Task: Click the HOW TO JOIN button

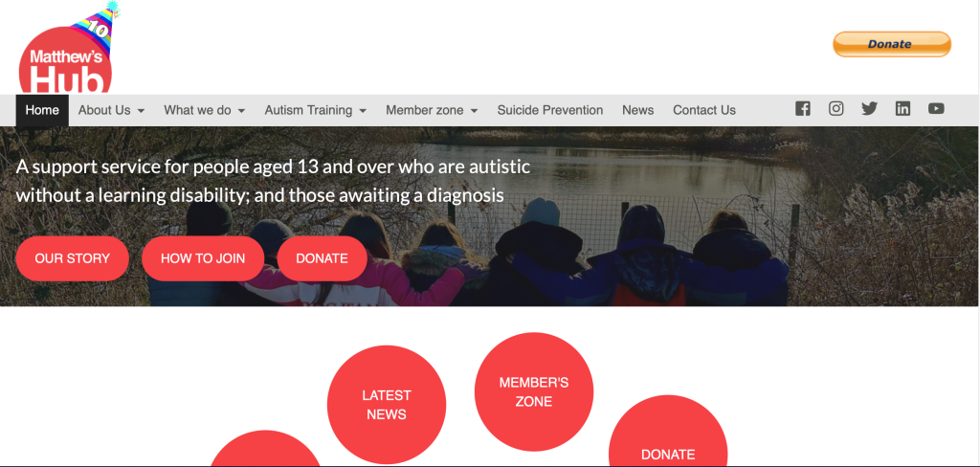Action: tap(203, 258)
